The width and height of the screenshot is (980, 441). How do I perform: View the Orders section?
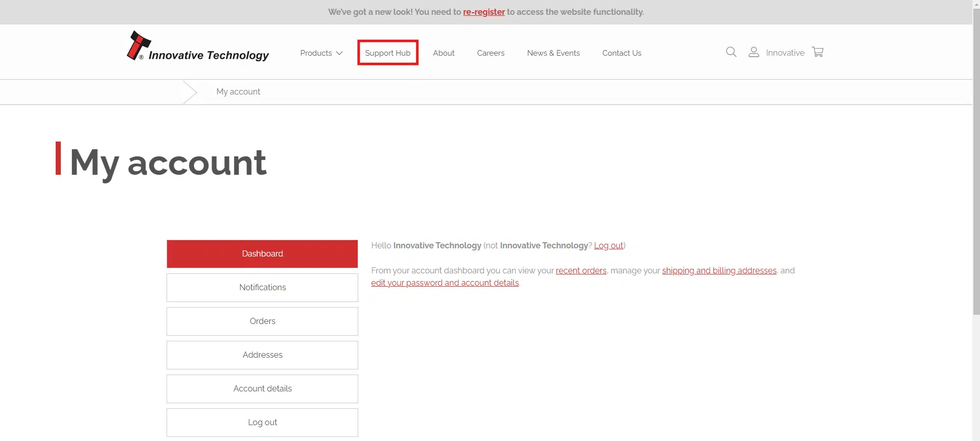[262, 321]
